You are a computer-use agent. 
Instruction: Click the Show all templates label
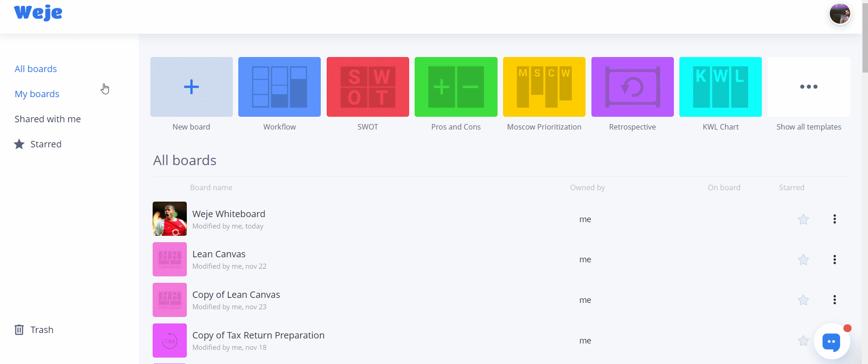point(809,127)
